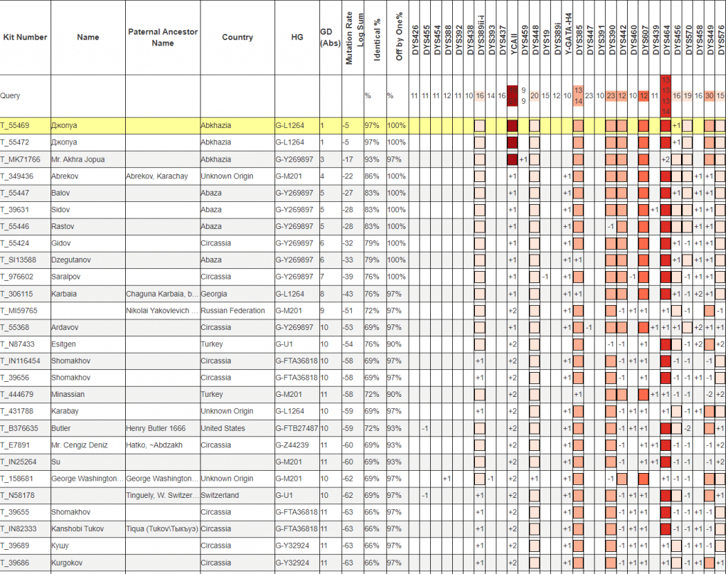Sort by the Country column header
The width and height of the screenshot is (728, 574).
(x=237, y=37)
